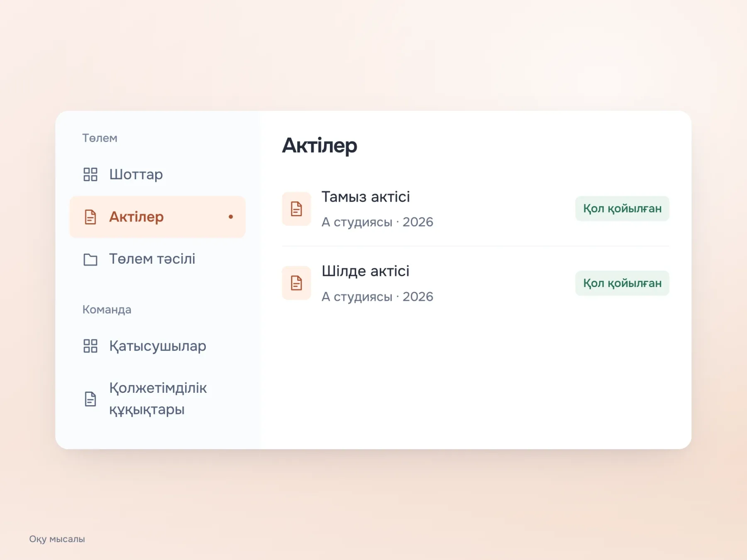Screen dimensions: 747x560
Task: Click the grid icon beside Шоттар
Action: click(90, 174)
